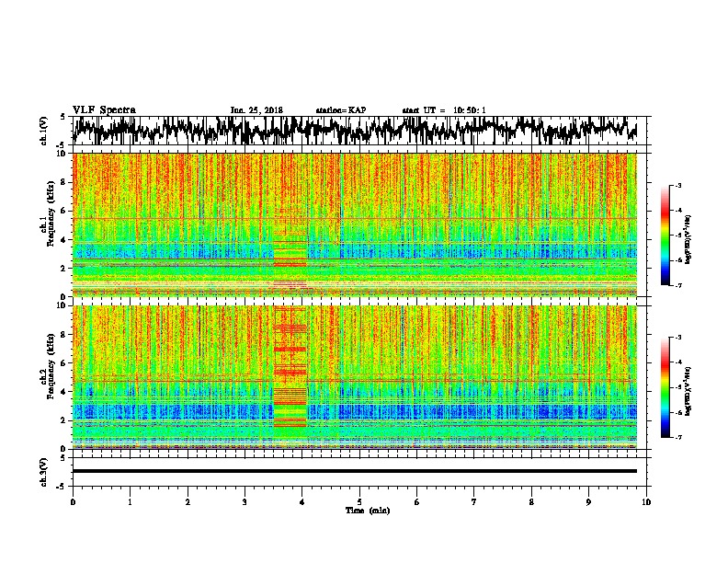Click the log(PSD) label beside ch.1 color bar
Screen dimensions: 728x563
click(688, 239)
